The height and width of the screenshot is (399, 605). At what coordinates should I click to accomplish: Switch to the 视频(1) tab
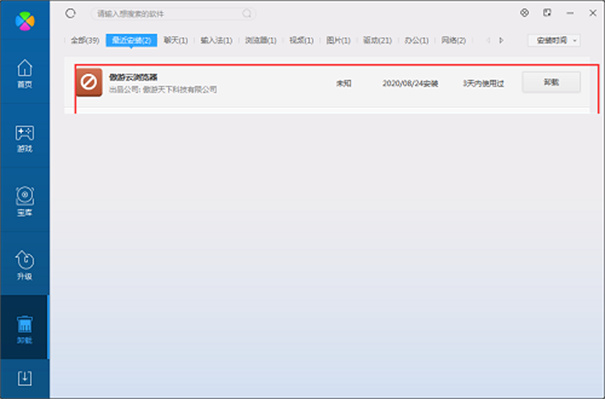[301, 40]
